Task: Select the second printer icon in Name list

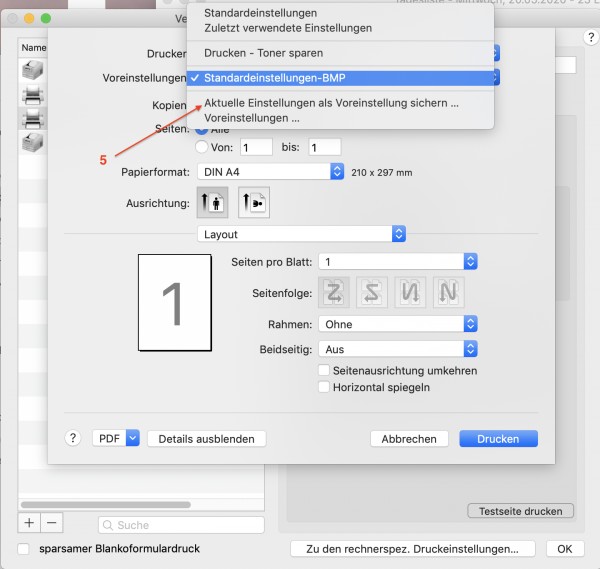Action: 33,95
